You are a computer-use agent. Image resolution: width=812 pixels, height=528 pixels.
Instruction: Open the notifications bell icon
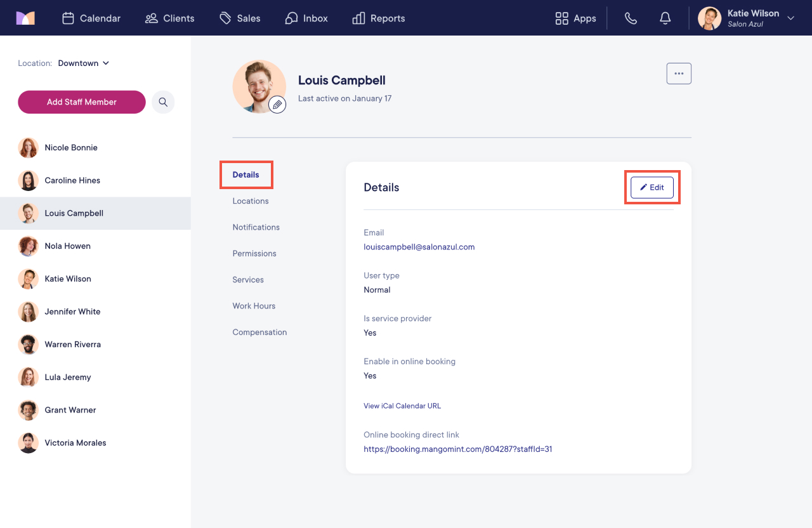tap(665, 18)
